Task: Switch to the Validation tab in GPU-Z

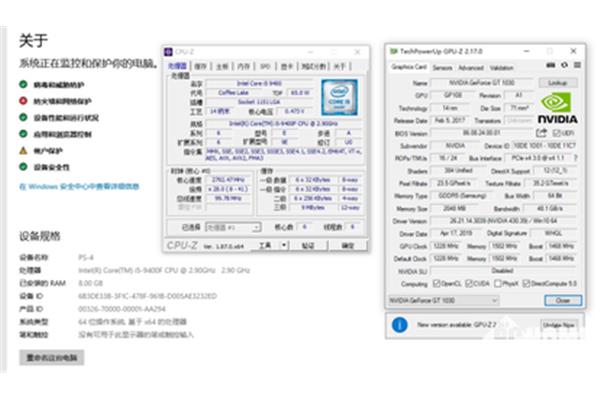Action: pos(501,68)
